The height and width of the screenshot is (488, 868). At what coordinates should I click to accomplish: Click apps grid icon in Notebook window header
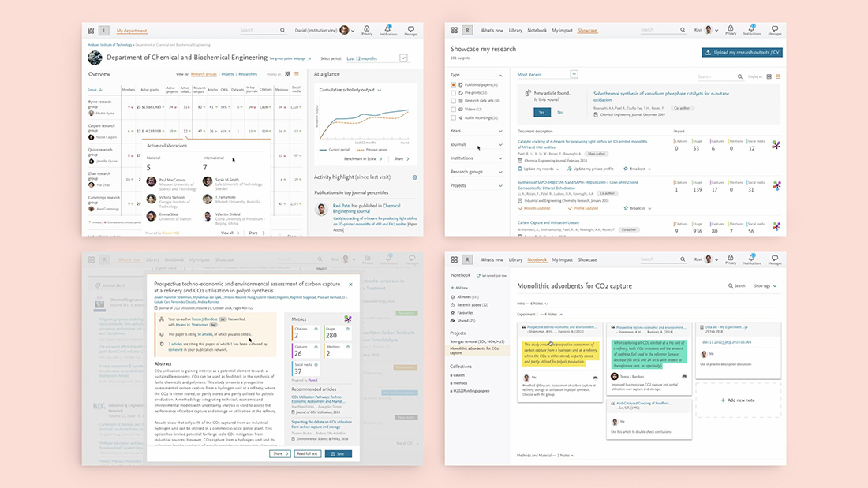tap(454, 259)
